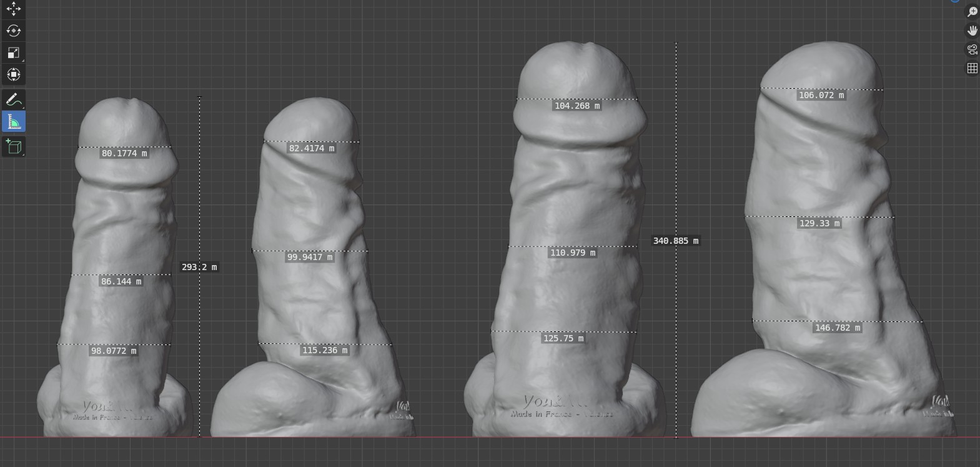Click the 340.885 m height measurement label
Screen dimensions: 980x467
(675, 241)
